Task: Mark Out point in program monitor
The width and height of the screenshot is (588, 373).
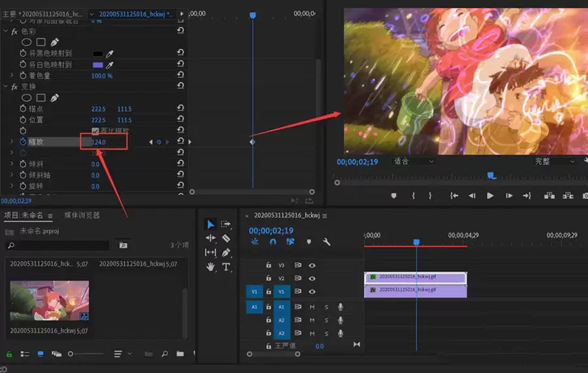Action: 430,196
